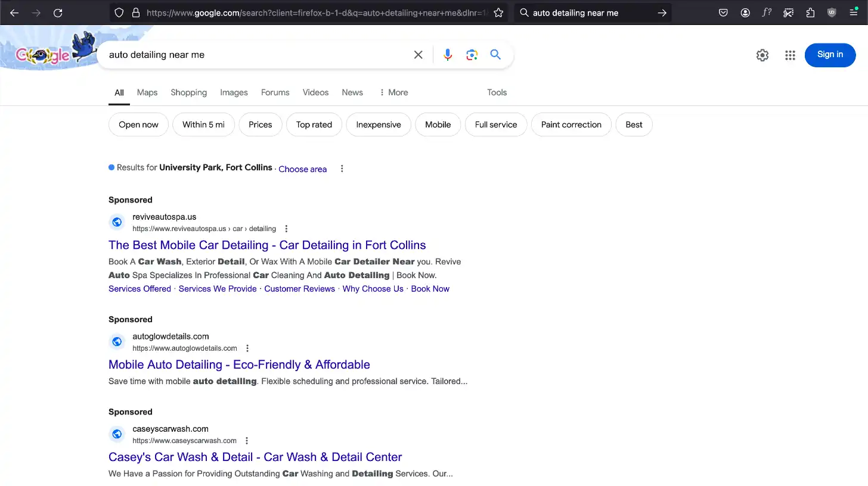Switch to the Maps tab
The width and height of the screenshot is (868, 486).
click(147, 92)
